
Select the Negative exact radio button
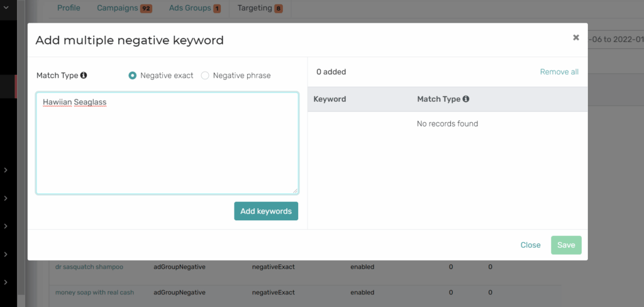tap(132, 75)
